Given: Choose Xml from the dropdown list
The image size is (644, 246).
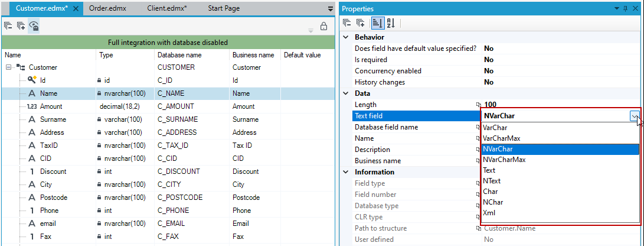Looking at the screenshot, I should (x=560, y=213).
